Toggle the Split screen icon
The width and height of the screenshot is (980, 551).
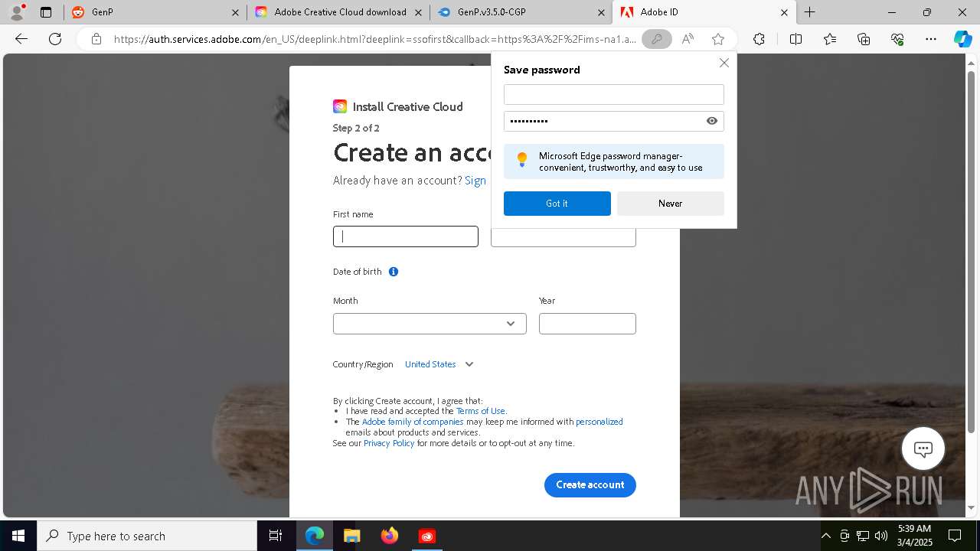tap(795, 39)
